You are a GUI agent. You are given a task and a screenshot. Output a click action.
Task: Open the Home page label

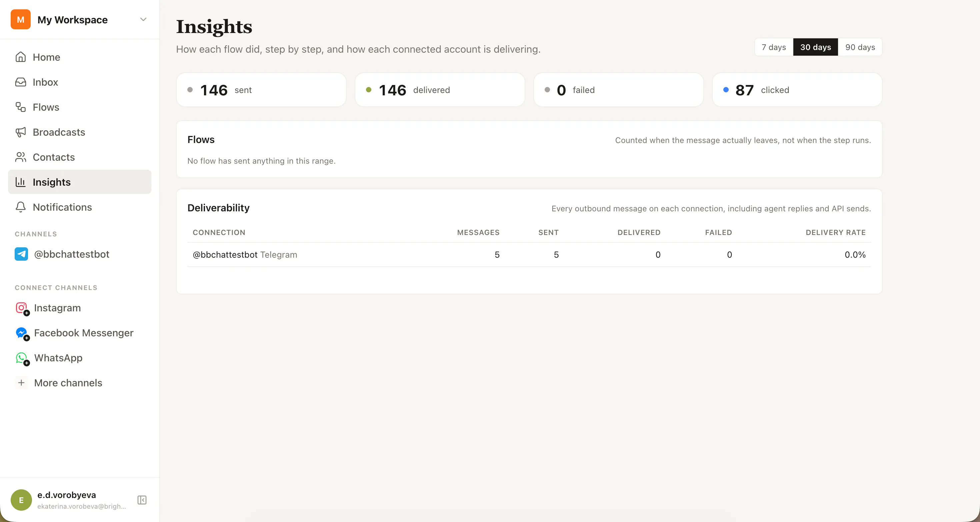[46, 57]
